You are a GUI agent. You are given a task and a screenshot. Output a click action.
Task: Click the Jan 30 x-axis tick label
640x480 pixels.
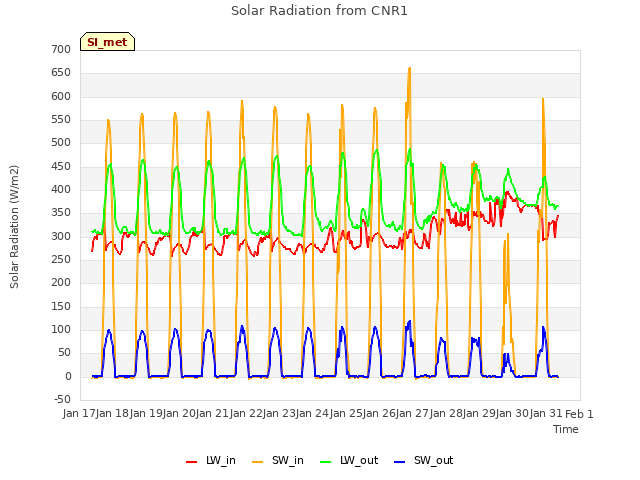pos(513,413)
